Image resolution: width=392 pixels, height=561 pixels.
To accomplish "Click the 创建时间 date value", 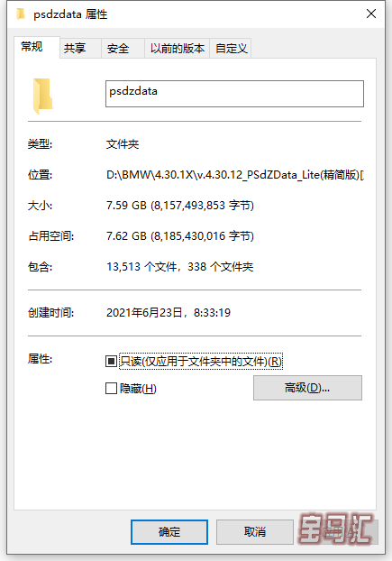I will tap(169, 313).
